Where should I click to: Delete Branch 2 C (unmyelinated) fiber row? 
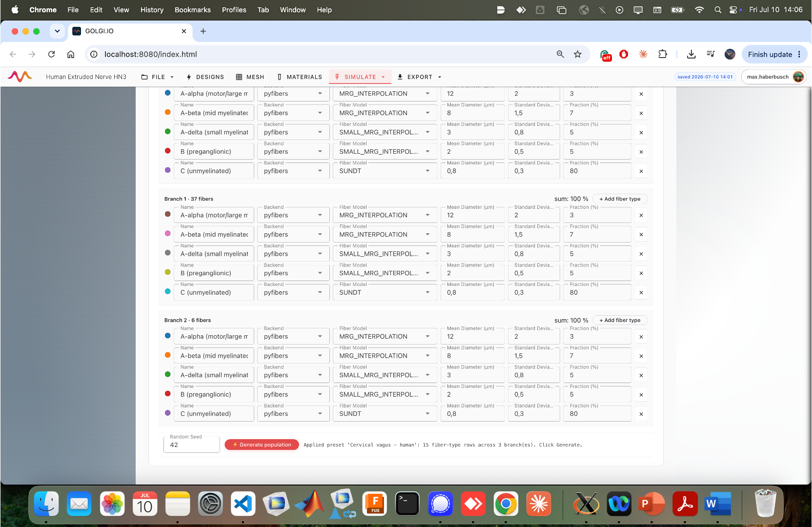[641, 414]
